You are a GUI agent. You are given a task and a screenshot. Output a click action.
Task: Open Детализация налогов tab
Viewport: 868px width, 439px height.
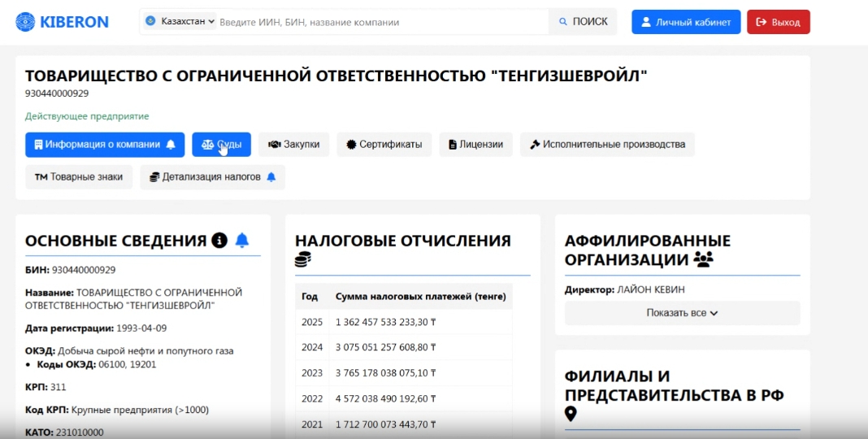[x=213, y=177]
